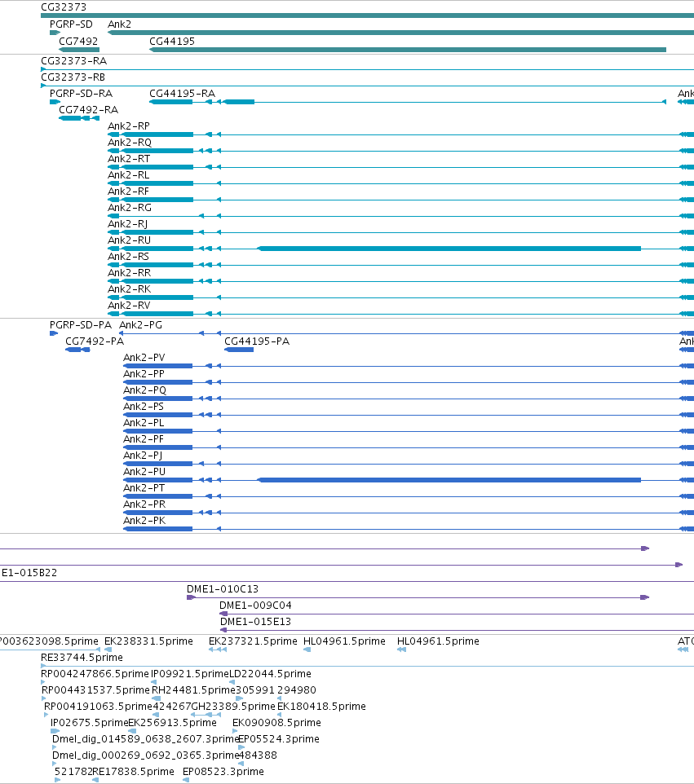Screen dimensions: 694x784
Task: Select clone DME1-010C13
Action: point(223,589)
